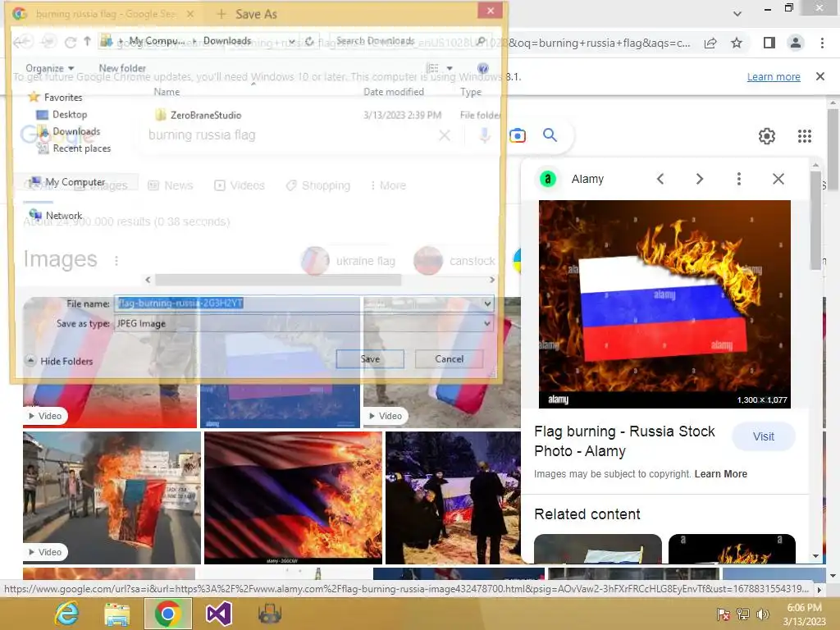This screenshot has height=630, width=840.
Task: Select Recent places in navigation tree
Action: (x=74, y=148)
